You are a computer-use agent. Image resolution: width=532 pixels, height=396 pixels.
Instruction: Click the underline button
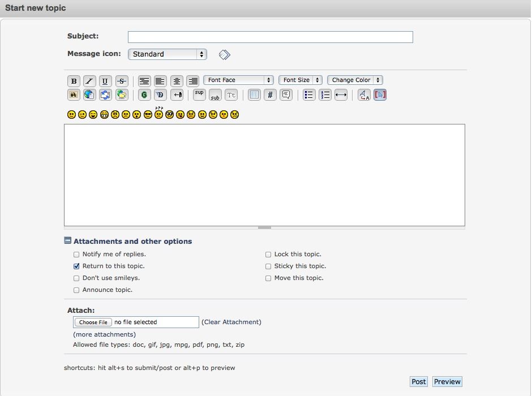105,81
